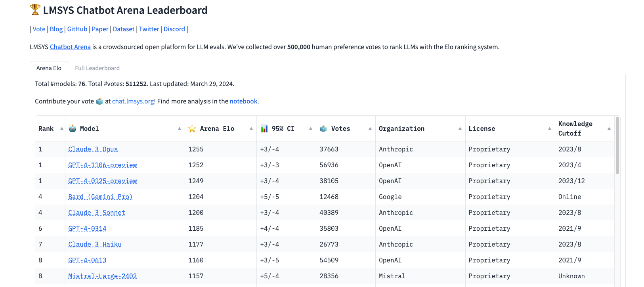Click the trophy icon beside the leaderboard title
This screenshot has height=287, width=644.
[35, 10]
